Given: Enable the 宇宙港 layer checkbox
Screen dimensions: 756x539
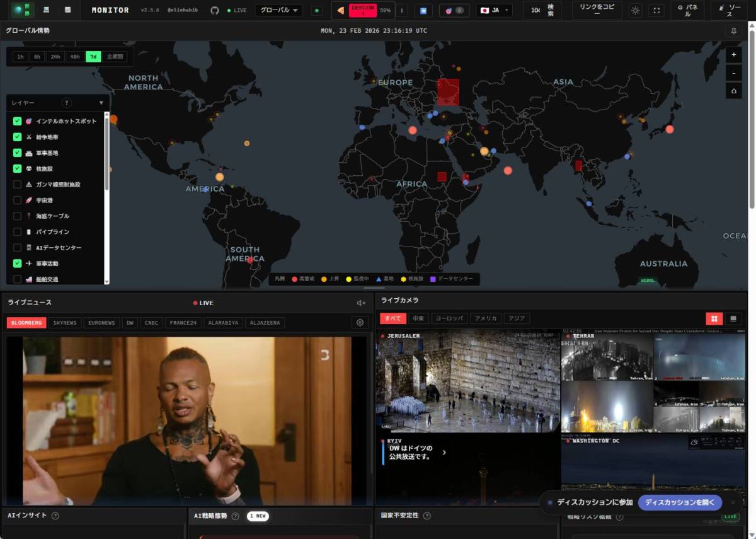Looking at the screenshot, I should coord(17,200).
